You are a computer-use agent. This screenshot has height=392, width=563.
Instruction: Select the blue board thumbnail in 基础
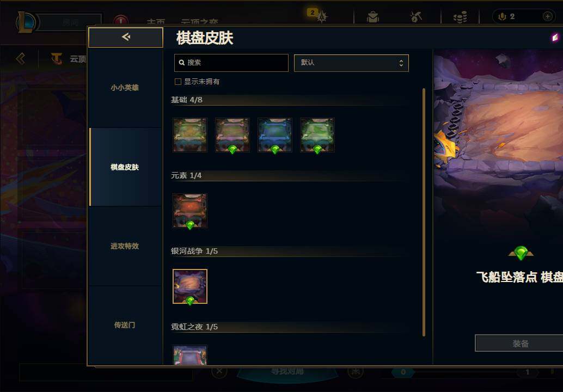[x=274, y=135]
